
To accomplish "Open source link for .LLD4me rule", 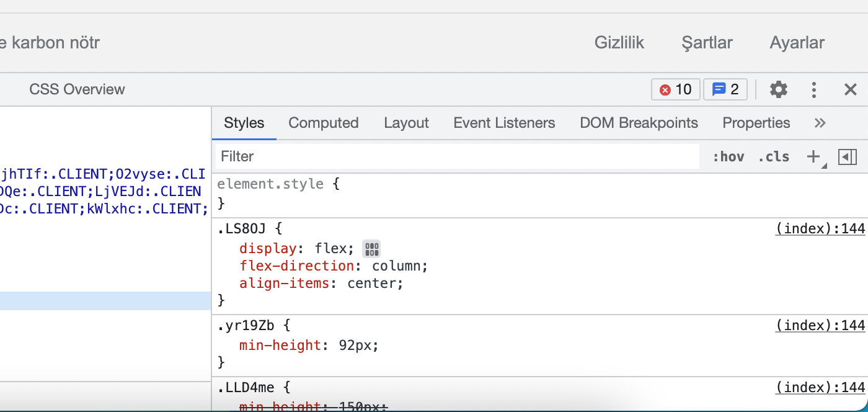I will [820, 388].
